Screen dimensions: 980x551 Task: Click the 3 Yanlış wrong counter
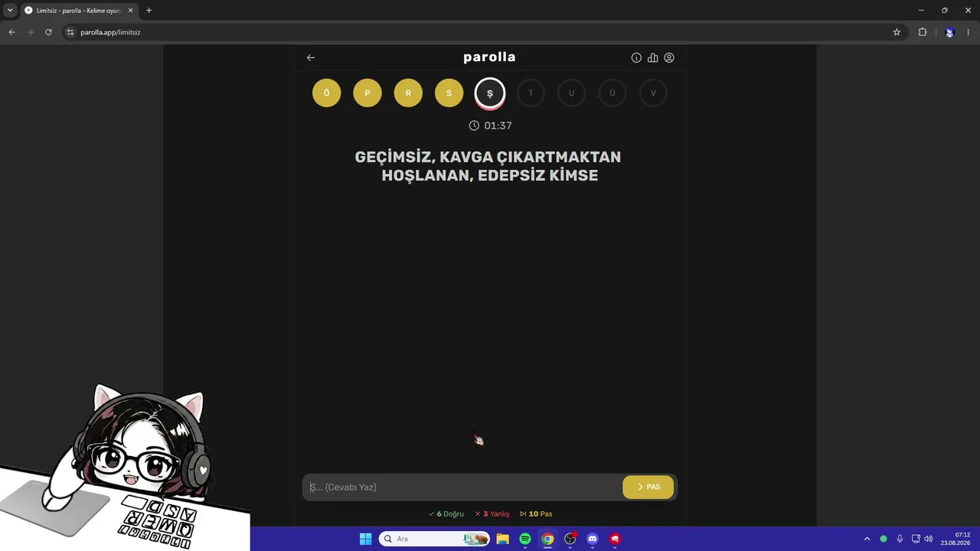click(492, 514)
